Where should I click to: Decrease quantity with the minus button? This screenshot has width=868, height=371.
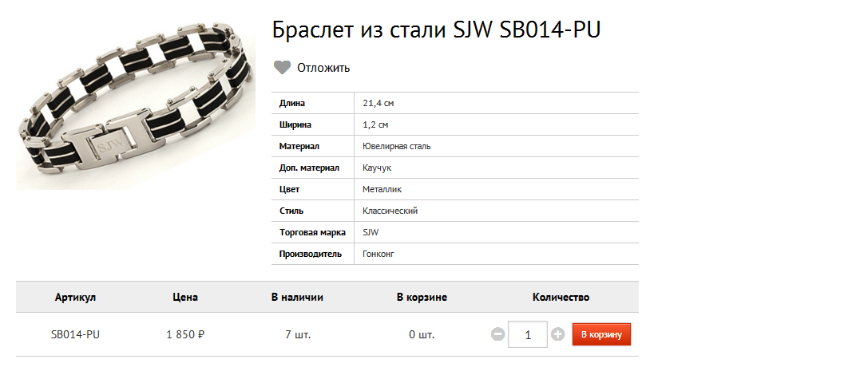[x=497, y=334]
